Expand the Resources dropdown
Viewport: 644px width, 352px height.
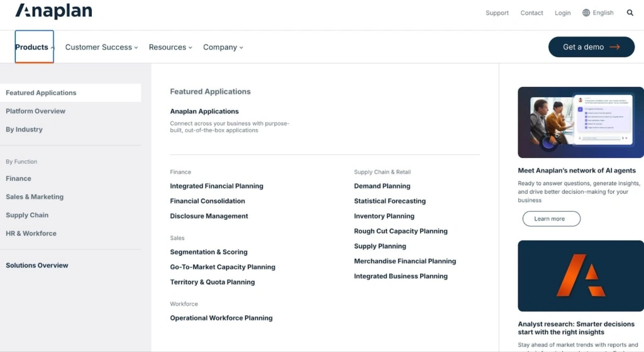170,47
